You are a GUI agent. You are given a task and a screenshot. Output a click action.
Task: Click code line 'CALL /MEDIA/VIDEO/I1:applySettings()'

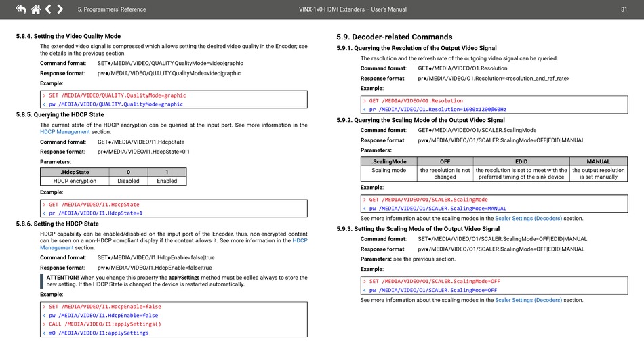105,324
